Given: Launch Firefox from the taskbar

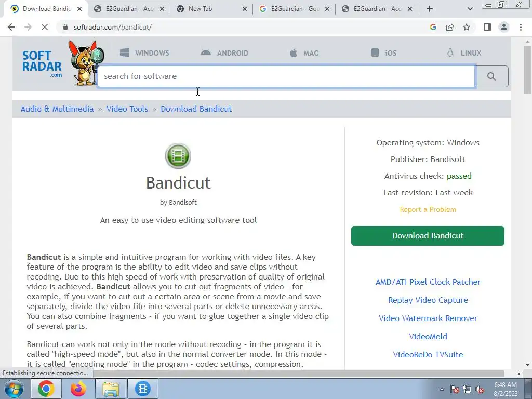Looking at the screenshot, I should 78,389.
